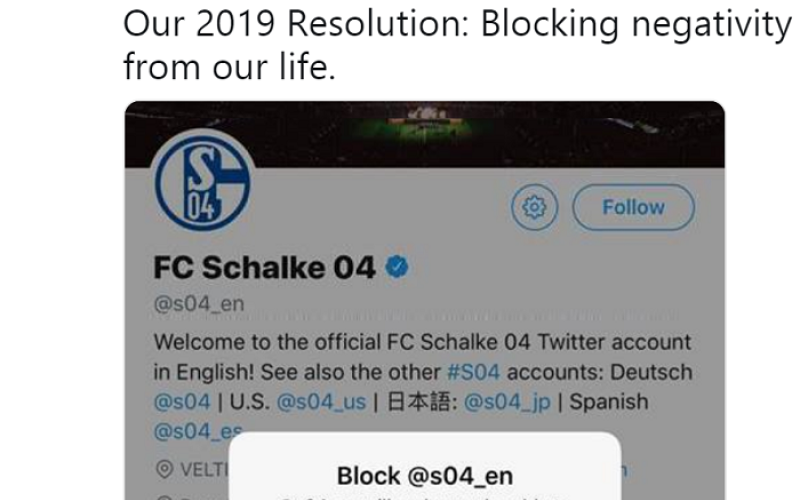Viewport: 800px width, 500px height.
Task: Open the profile settings gear icon
Action: click(x=535, y=208)
